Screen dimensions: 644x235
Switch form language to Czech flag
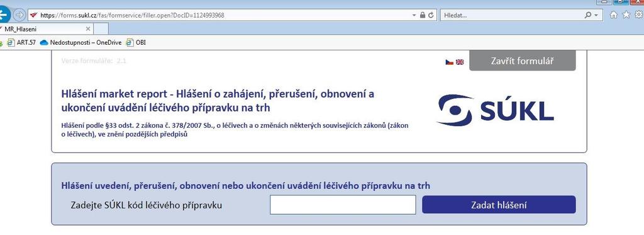[449, 62]
